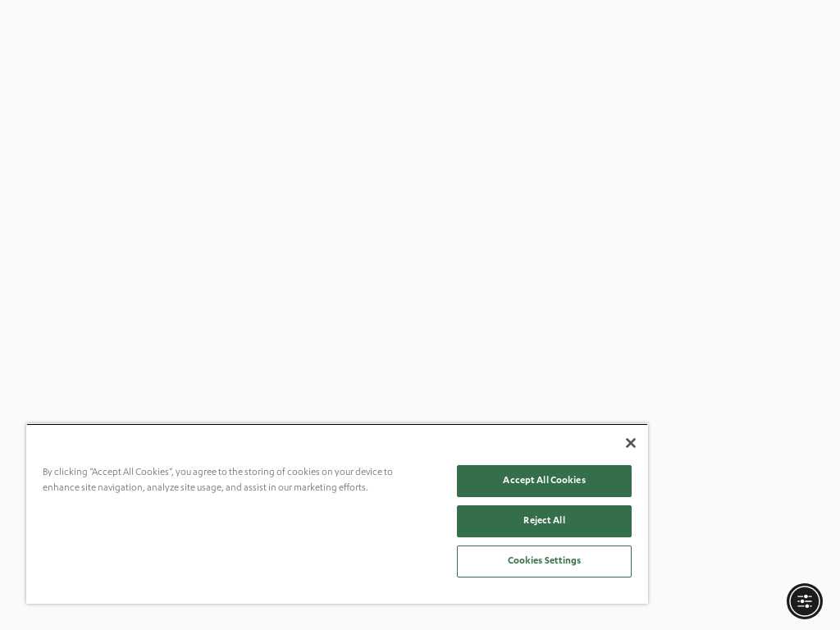Dismiss the cookie banner with the X

coord(631,443)
